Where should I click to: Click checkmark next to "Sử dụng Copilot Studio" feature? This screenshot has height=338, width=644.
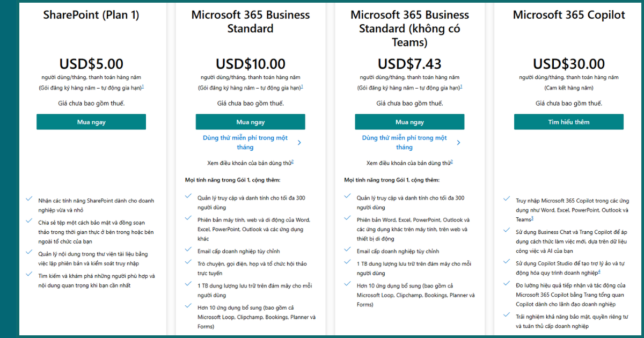[507, 261]
